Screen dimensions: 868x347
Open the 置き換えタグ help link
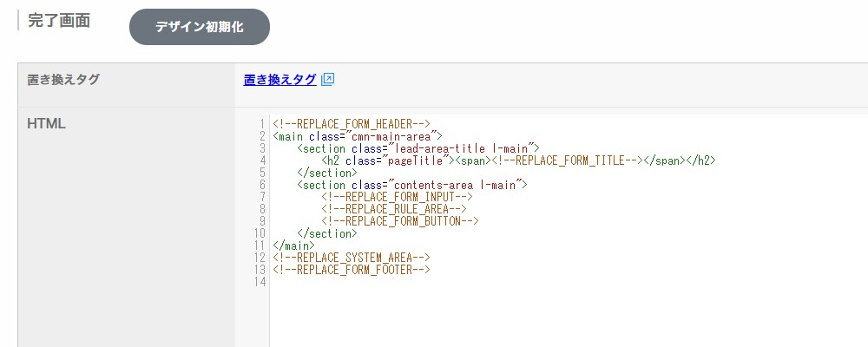coord(279,80)
